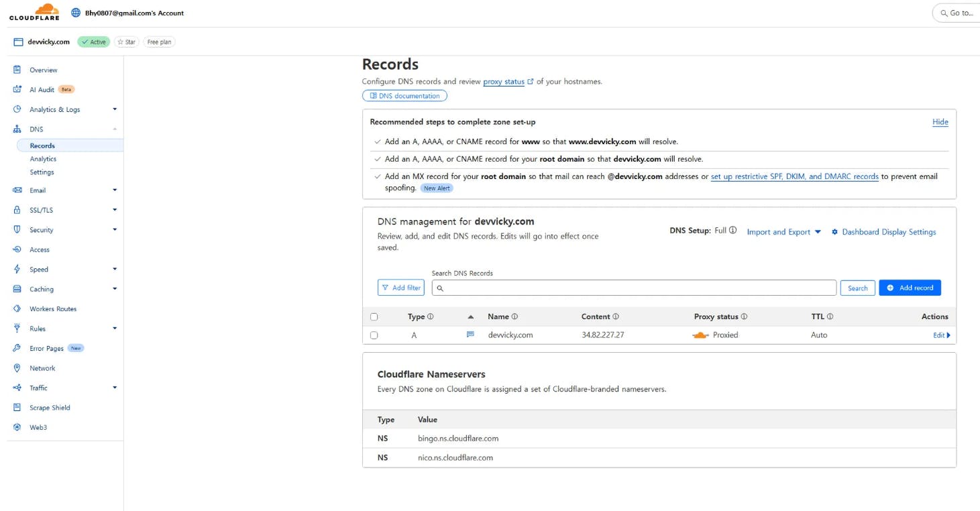This screenshot has width=980, height=511.
Task: Click the Workers Routes icon
Action: [17, 308]
